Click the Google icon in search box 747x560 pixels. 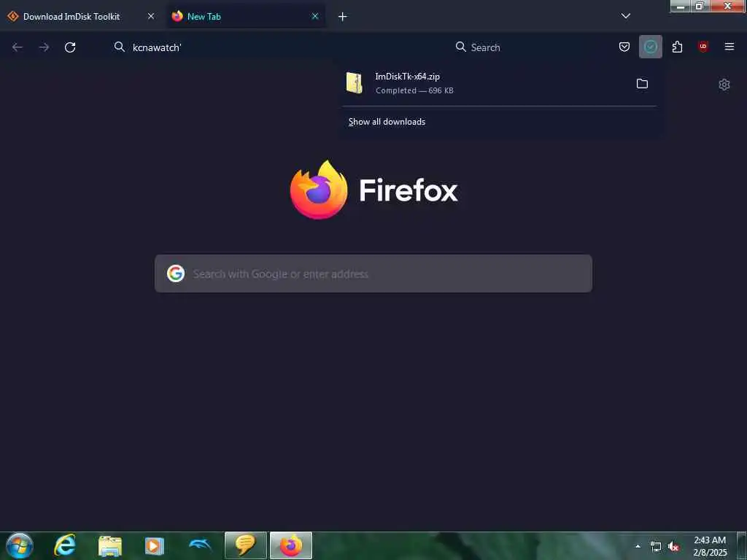pyautogui.click(x=176, y=274)
